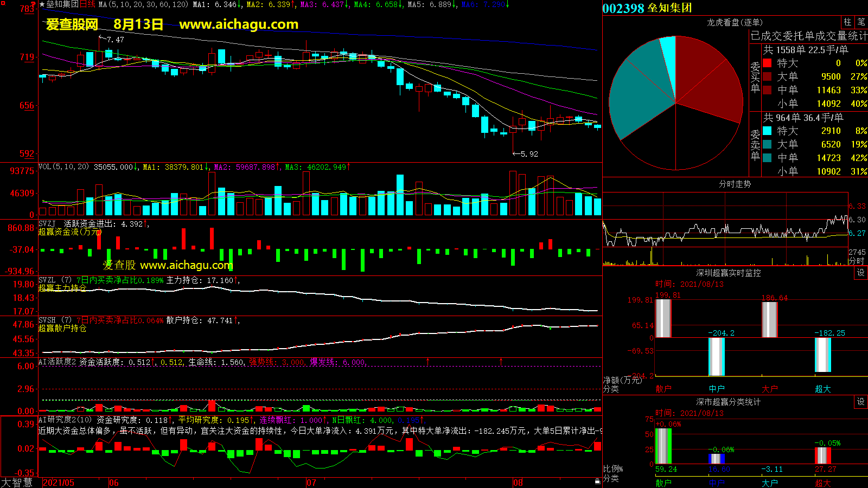Click the red square icon at top-left corner

(x=3, y=3)
